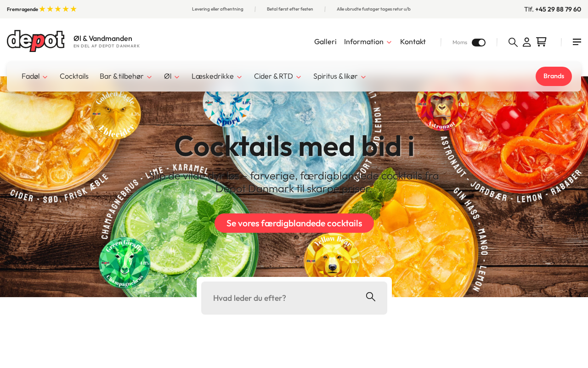The height and width of the screenshot is (368, 588).
Task: Expand the Fadøl dropdown
Action: point(34,76)
